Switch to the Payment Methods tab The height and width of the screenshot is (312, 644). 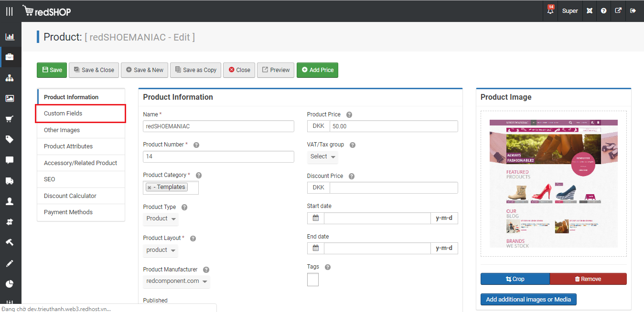click(x=81, y=212)
